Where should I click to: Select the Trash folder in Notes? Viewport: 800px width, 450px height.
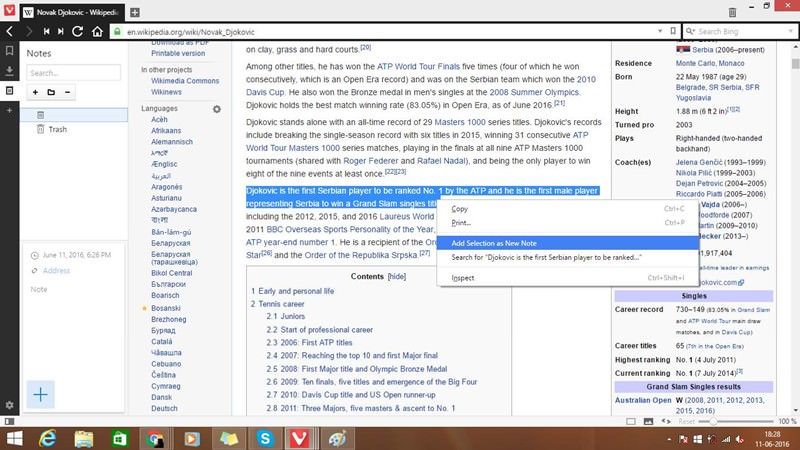[x=73, y=129]
